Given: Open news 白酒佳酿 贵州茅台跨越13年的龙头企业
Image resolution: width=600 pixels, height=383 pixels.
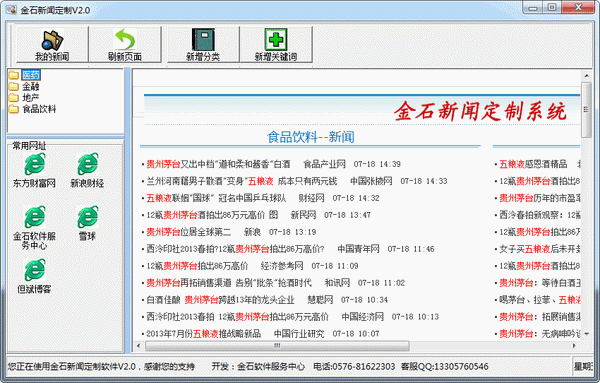Looking at the screenshot, I should (x=220, y=300).
